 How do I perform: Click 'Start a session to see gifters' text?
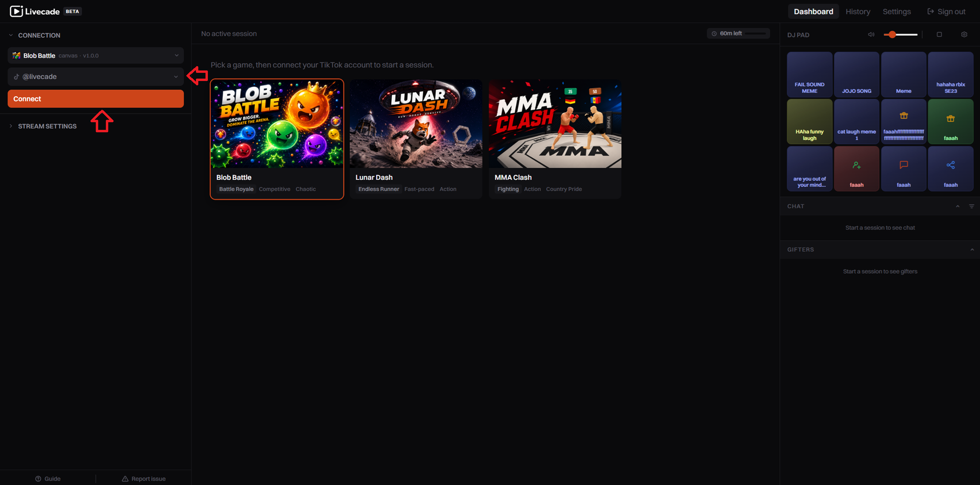click(880, 271)
